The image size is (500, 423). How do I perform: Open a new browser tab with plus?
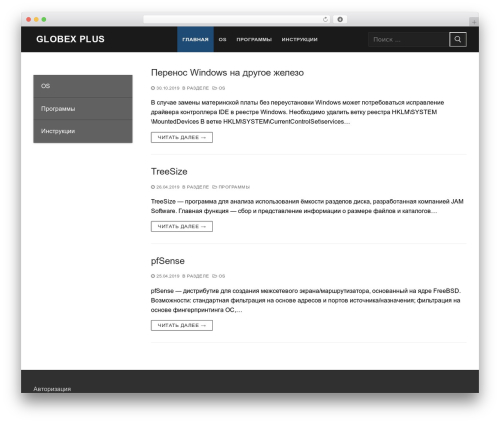coord(474,22)
